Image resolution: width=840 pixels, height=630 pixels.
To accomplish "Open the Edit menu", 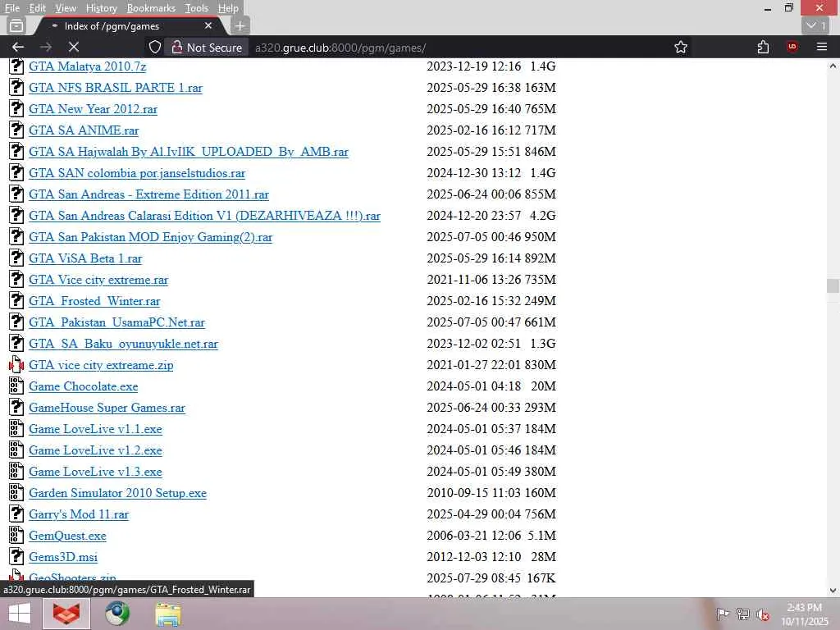I will pyautogui.click(x=38, y=8).
